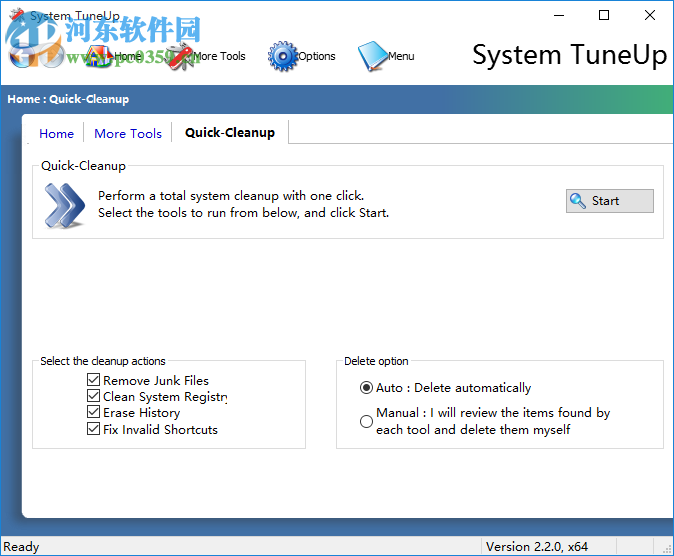
Task: Uncheck Clean System Registry option
Action: [93, 396]
